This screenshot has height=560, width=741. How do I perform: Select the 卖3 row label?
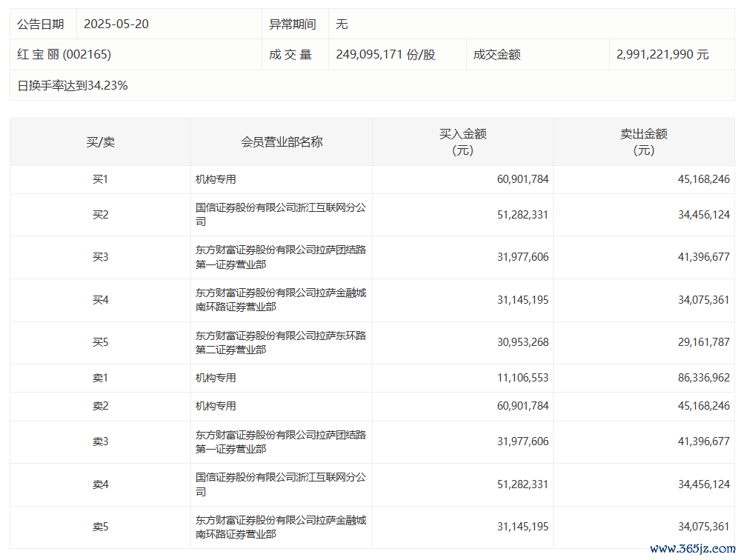100,441
